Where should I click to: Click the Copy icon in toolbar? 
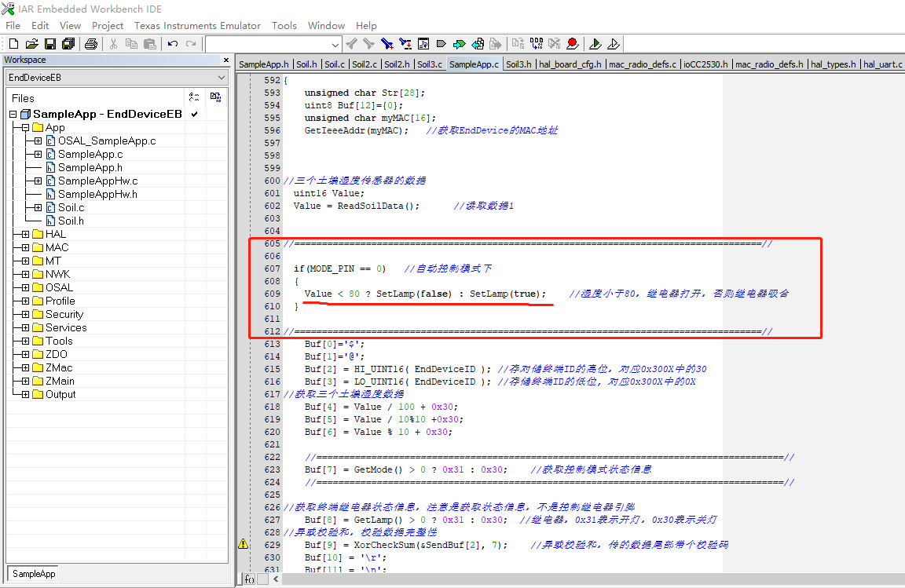(132, 44)
